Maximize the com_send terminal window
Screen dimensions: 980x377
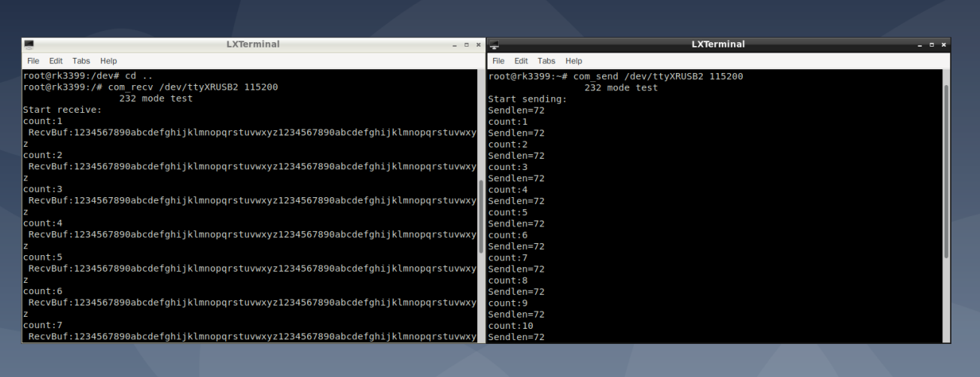(x=932, y=45)
